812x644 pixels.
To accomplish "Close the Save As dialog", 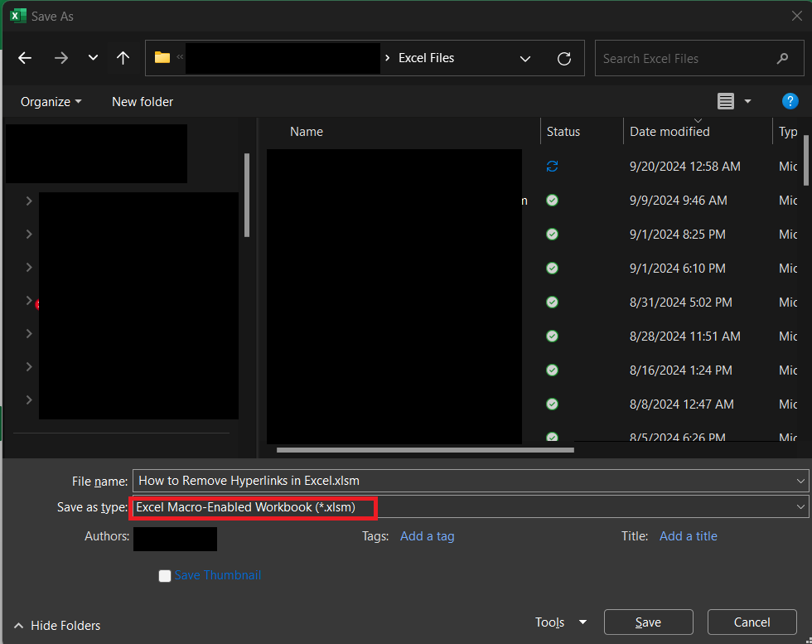I will click(797, 16).
